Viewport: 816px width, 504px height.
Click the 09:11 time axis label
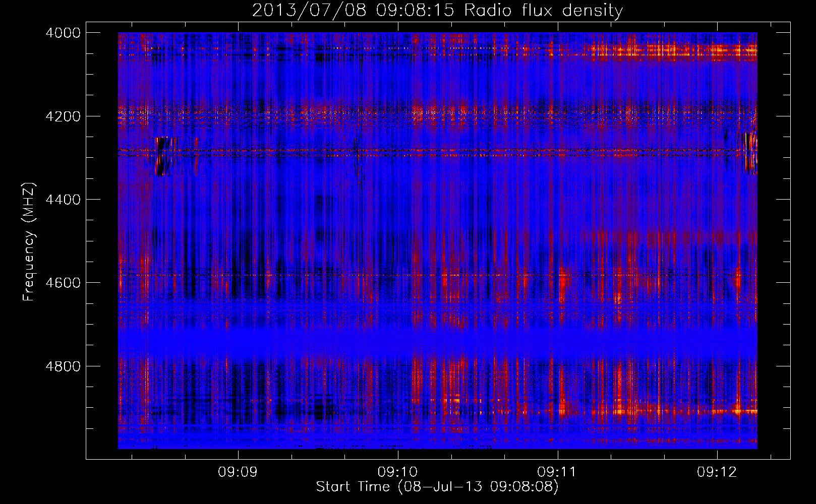pyautogui.click(x=557, y=472)
